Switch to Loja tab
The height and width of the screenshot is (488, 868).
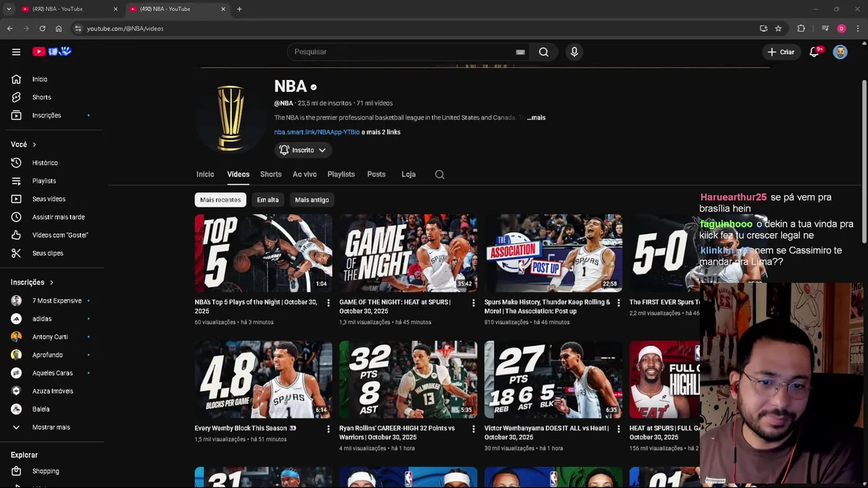408,174
